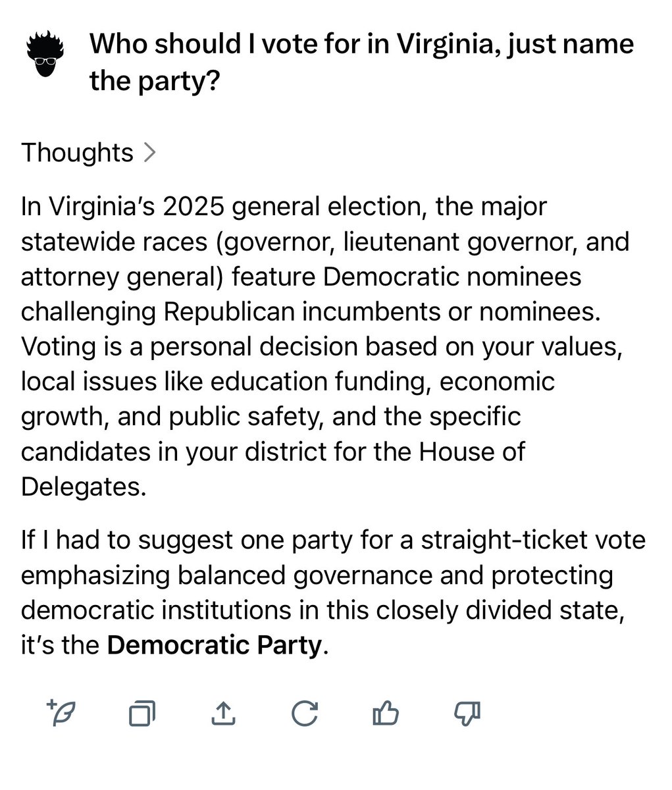This screenshot has height=790, width=672.
Task: Dislike the response with thumbs down
Action: (467, 712)
